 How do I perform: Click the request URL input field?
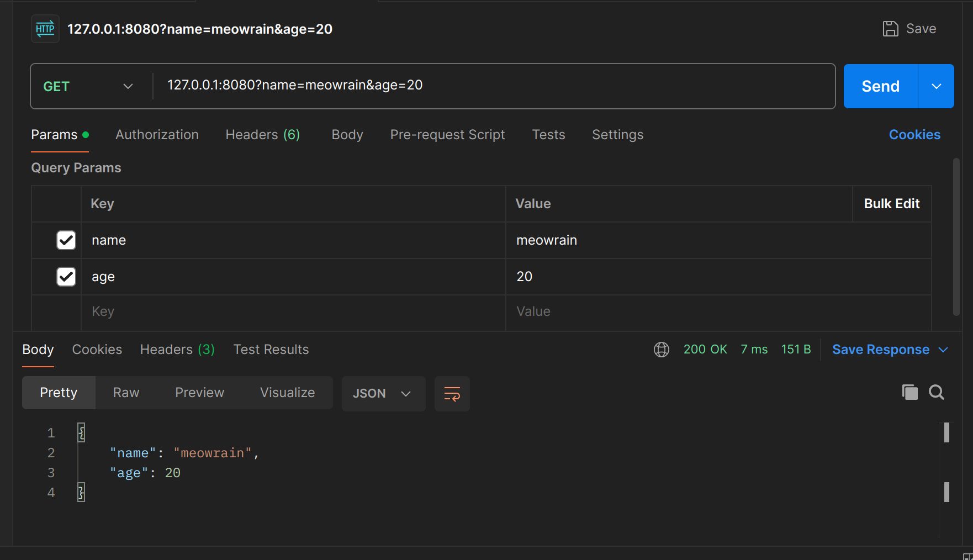point(491,86)
